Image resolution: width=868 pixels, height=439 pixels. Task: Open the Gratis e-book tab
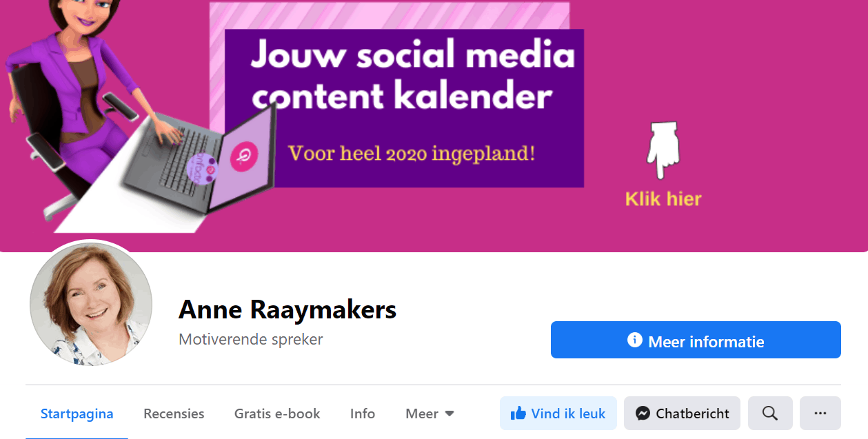(277, 414)
